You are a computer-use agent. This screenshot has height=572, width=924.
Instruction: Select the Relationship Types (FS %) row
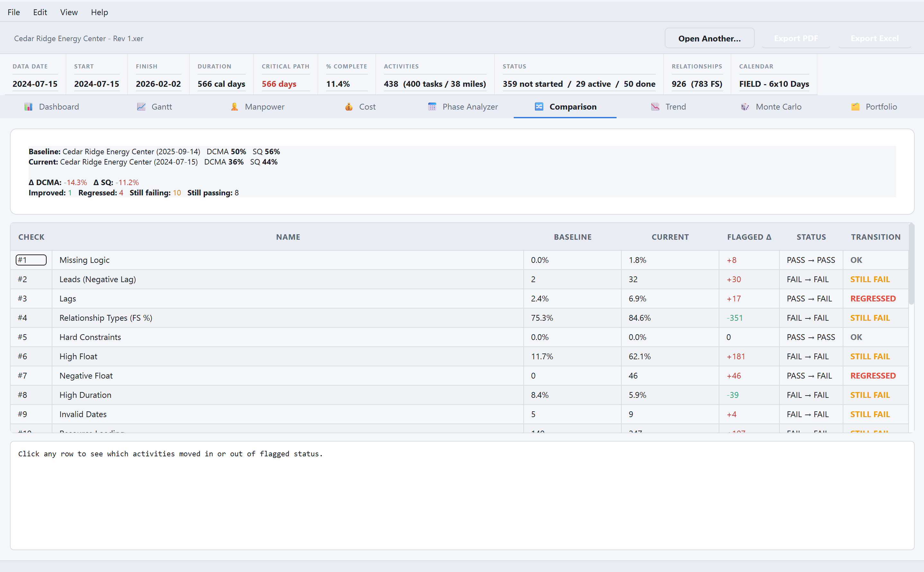click(x=459, y=318)
